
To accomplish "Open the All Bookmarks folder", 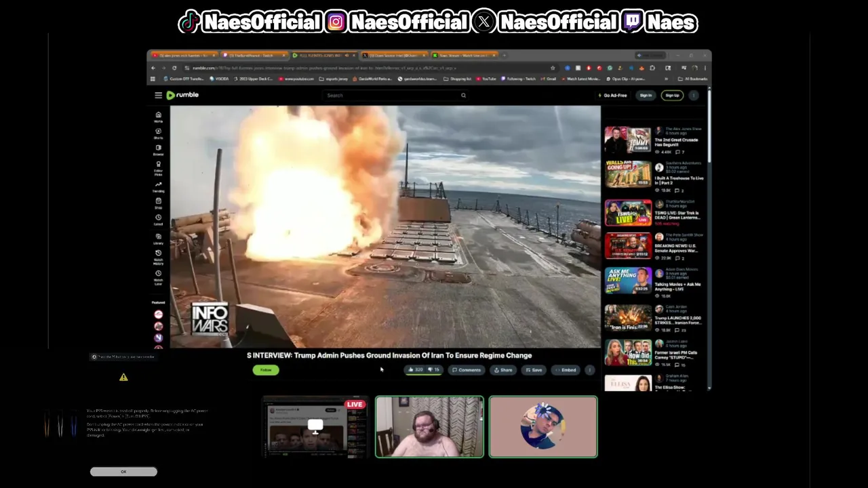I will pyautogui.click(x=694, y=79).
